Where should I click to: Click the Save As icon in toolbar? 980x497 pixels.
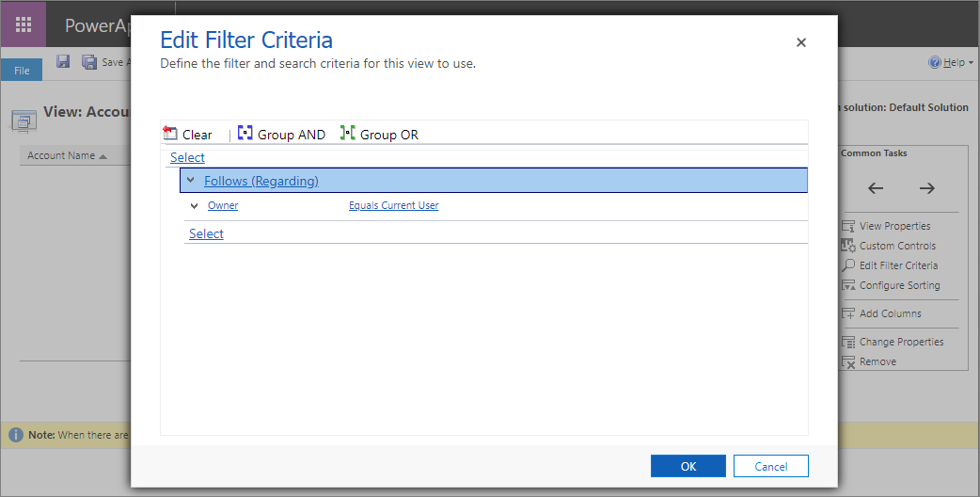click(89, 62)
